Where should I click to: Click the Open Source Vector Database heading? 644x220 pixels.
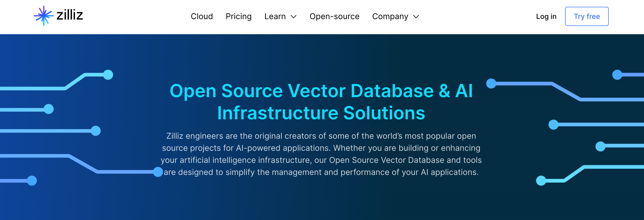click(x=321, y=91)
